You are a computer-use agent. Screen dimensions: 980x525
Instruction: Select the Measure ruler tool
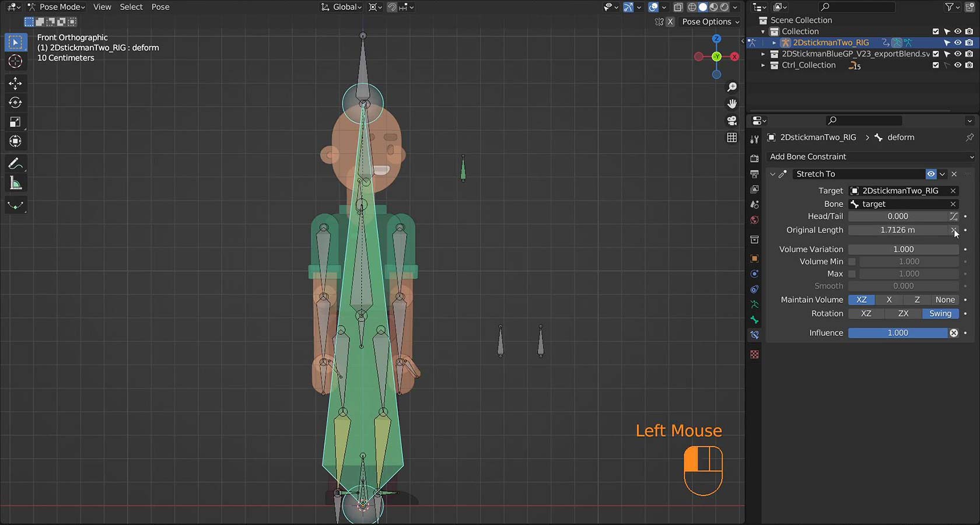15,184
